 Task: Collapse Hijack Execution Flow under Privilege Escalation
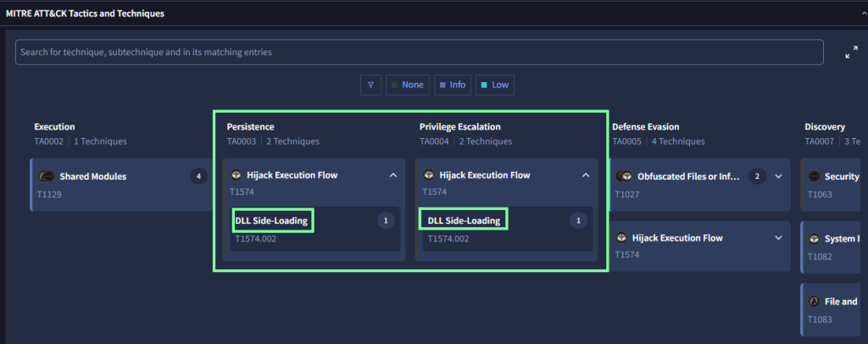[x=586, y=175]
